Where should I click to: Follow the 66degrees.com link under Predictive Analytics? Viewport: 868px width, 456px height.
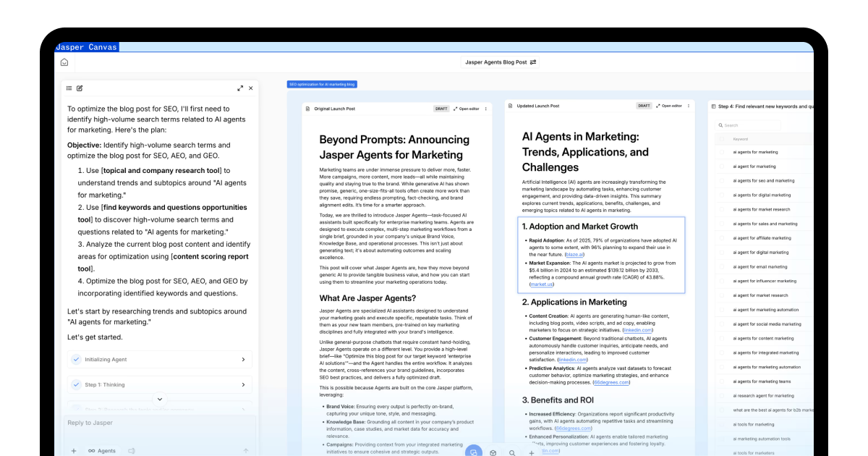coord(611,382)
